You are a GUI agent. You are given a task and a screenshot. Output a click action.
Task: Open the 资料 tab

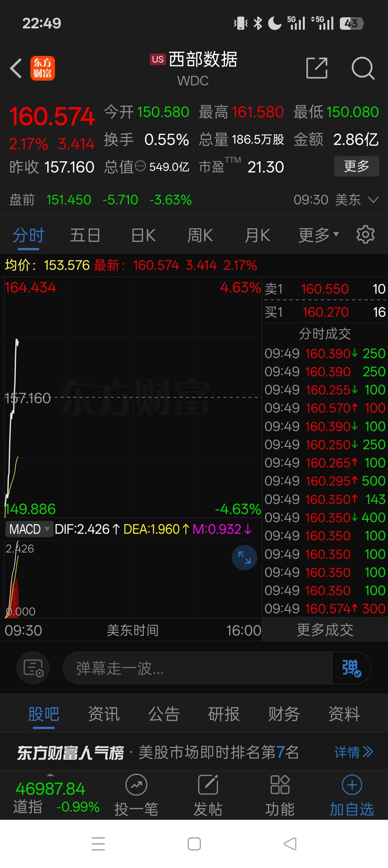pos(344,714)
